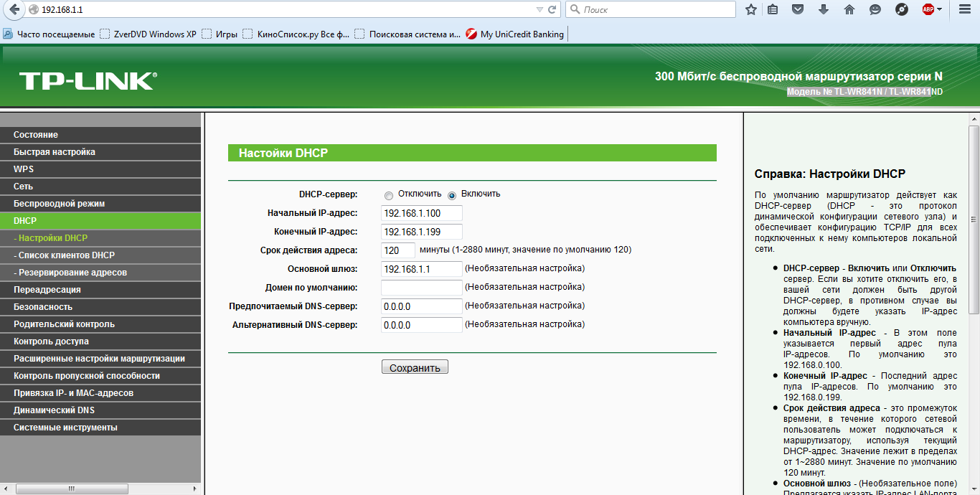Show bookmarks list icon in toolbar
Screen dimensions: 980x495
click(773, 9)
